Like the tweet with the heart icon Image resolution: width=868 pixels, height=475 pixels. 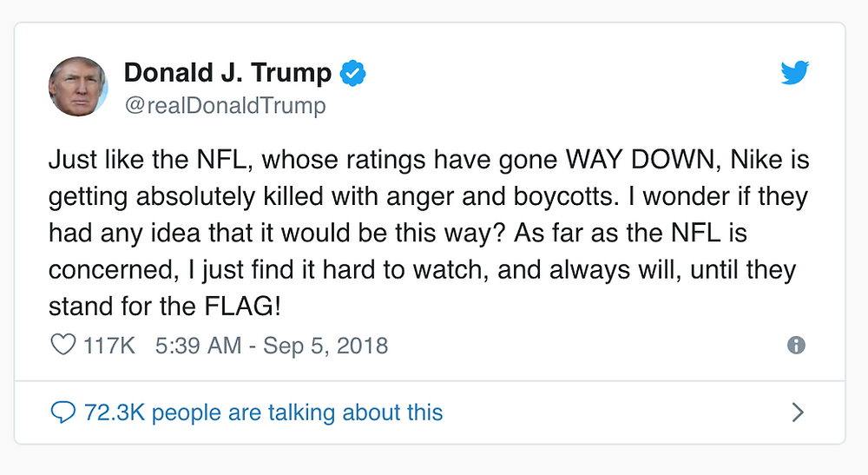pos(63,345)
